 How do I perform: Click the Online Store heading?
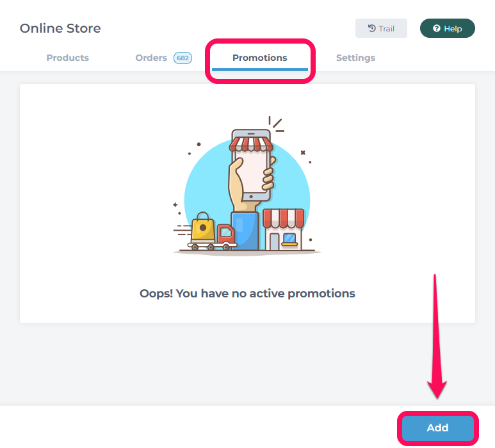(x=60, y=28)
